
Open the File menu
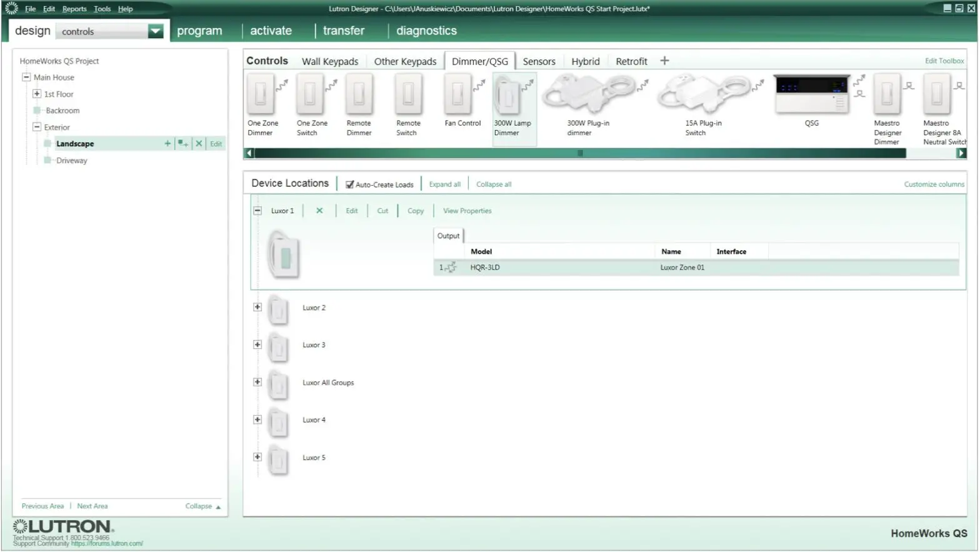tap(30, 9)
